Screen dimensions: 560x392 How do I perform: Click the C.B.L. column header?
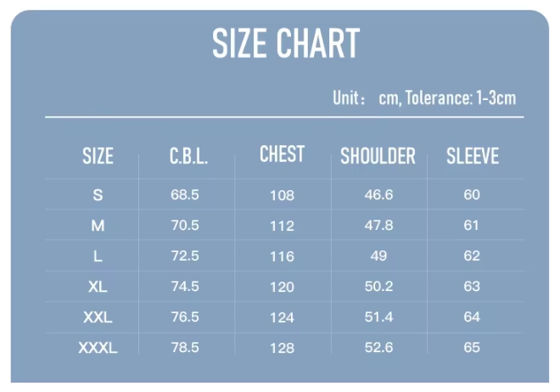(x=188, y=157)
